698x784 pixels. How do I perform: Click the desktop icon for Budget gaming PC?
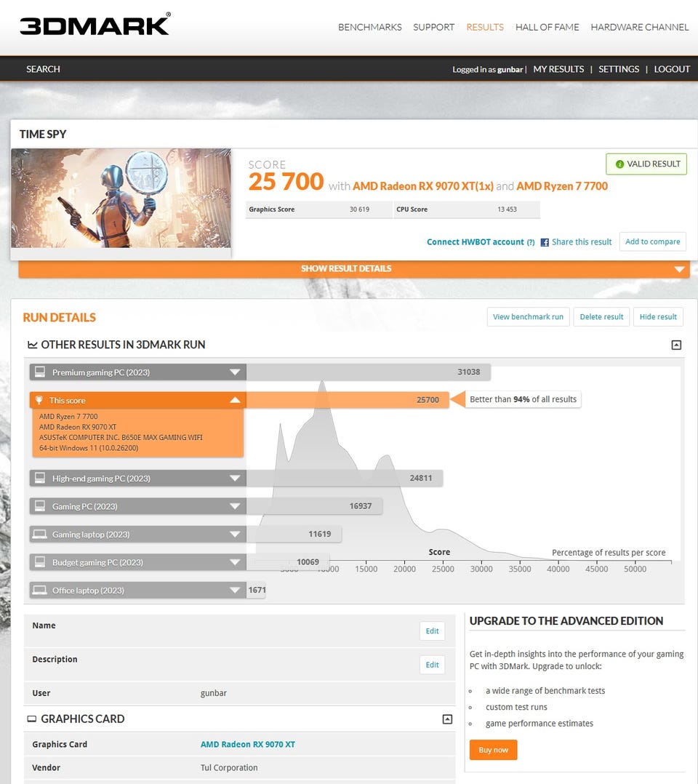[x=40, y=562]
